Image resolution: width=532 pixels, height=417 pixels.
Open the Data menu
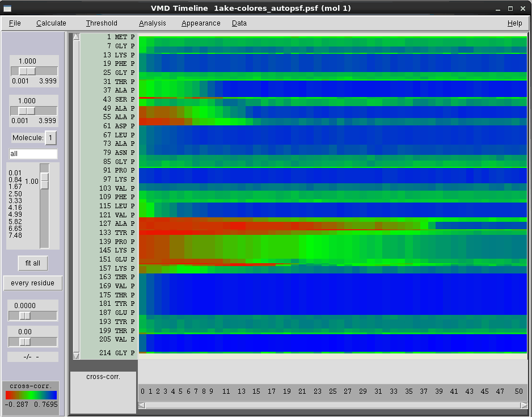click(x=239, y=23)
